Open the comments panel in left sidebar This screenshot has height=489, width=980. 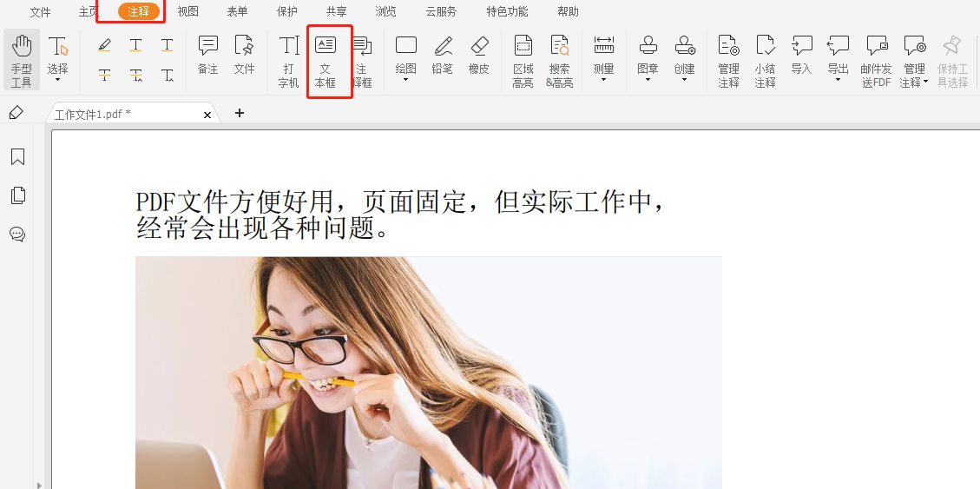tap(17, 235)
